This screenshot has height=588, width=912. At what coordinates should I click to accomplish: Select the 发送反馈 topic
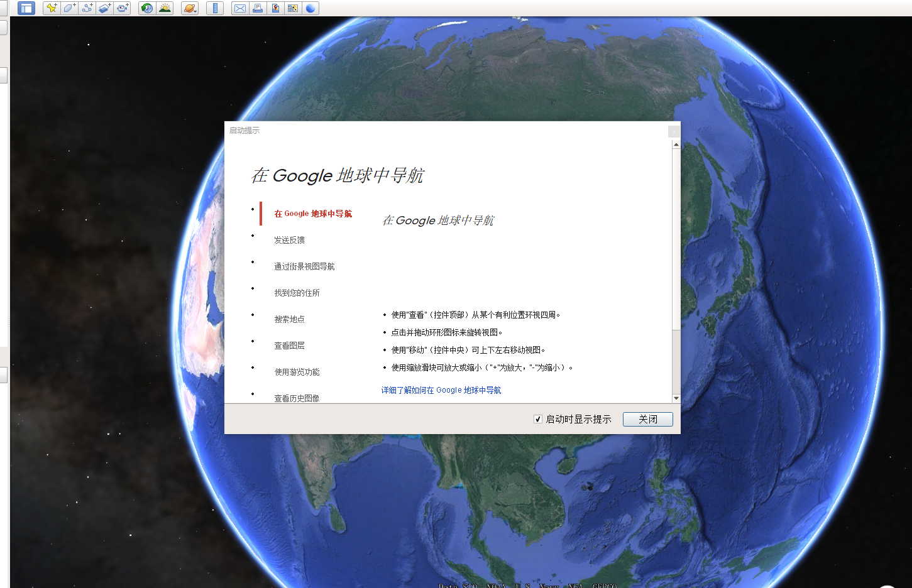click(289, 240)
